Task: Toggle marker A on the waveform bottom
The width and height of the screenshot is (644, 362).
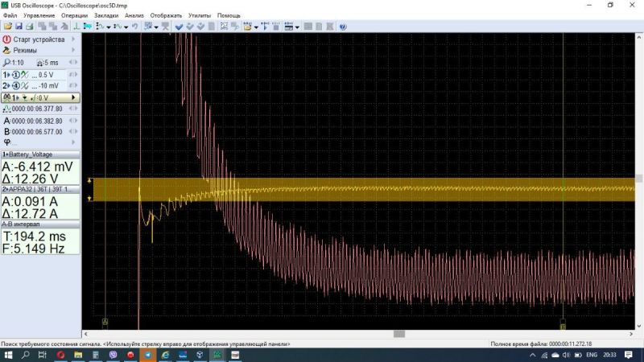Action: [105, 322]
